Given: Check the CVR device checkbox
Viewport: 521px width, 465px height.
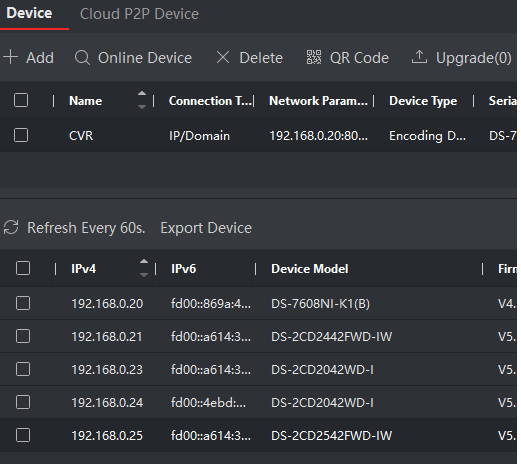Looking at the screenshot, I should (21, 135).
